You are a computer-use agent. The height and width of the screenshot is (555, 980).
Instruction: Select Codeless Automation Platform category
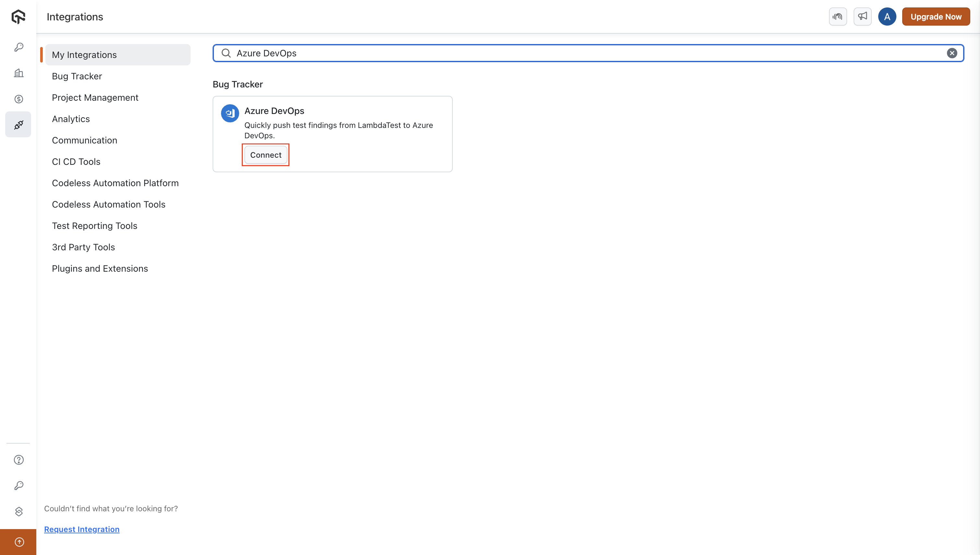[115, 183]
